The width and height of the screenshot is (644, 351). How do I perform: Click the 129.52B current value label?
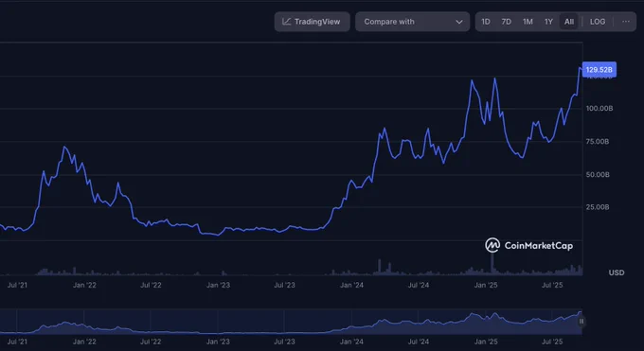click(599, 70)
